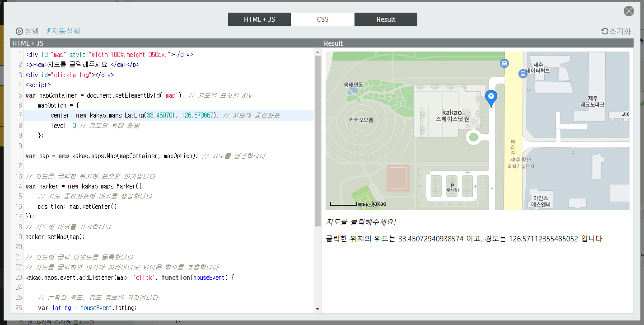Click the 지도를 클릭해주세요! text in result

[x=361, y=222]
